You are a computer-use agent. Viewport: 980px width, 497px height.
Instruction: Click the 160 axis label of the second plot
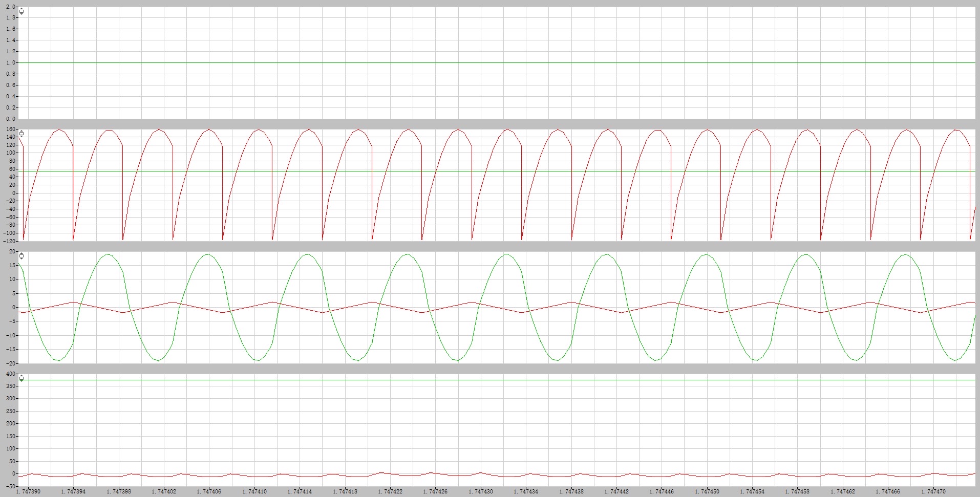10,129
